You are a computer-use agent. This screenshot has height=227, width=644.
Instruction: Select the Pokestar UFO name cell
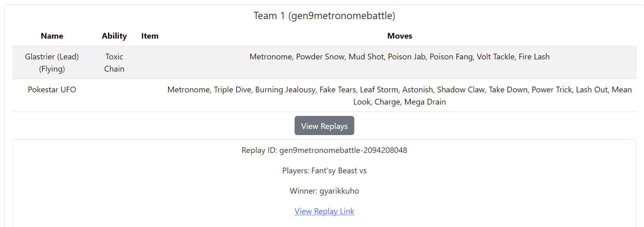pos(52,89)
